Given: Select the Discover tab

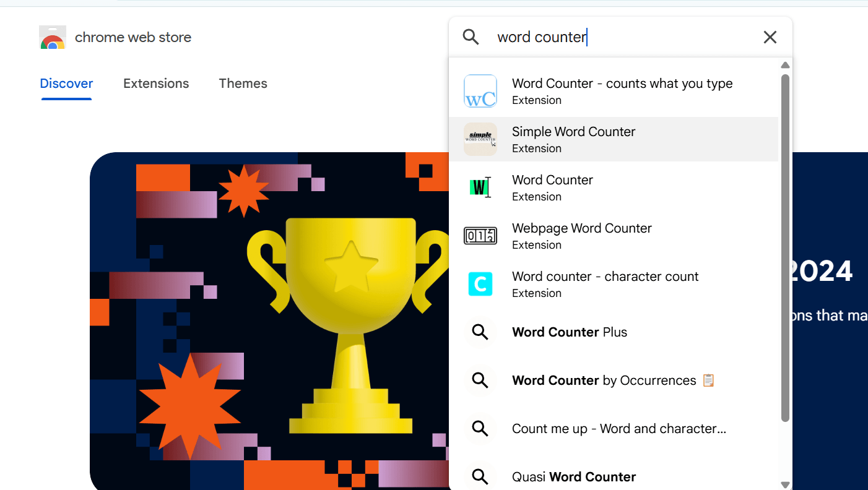Looking at the screenshot, I should tap(66, 83).
